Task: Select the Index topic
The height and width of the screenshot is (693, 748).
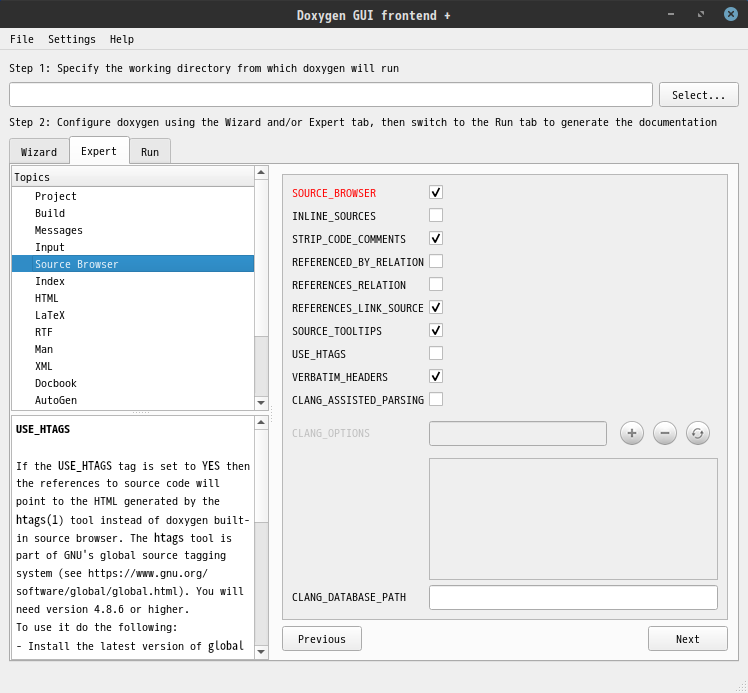Action: pyautogui.click(x=133, y=281)
